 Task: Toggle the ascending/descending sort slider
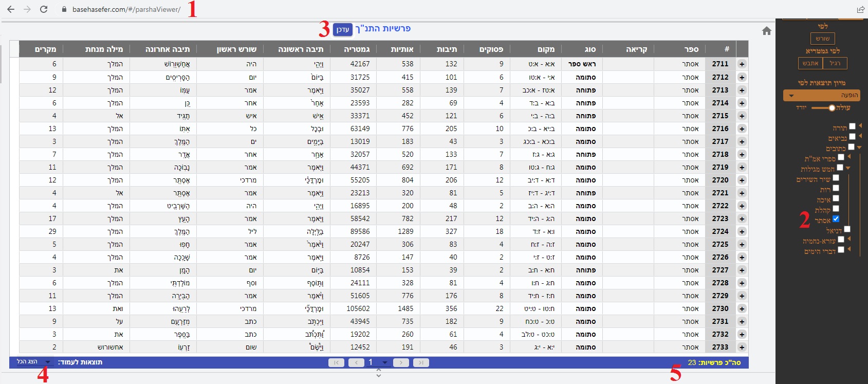(824, 108)
